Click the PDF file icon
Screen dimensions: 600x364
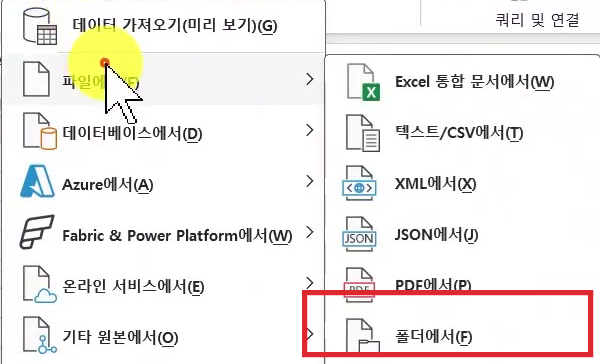coord(359,285)
